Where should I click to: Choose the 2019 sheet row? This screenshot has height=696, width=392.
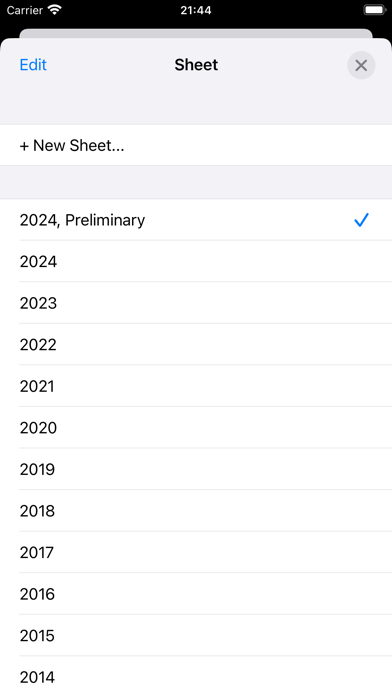[x=196, y=469]
